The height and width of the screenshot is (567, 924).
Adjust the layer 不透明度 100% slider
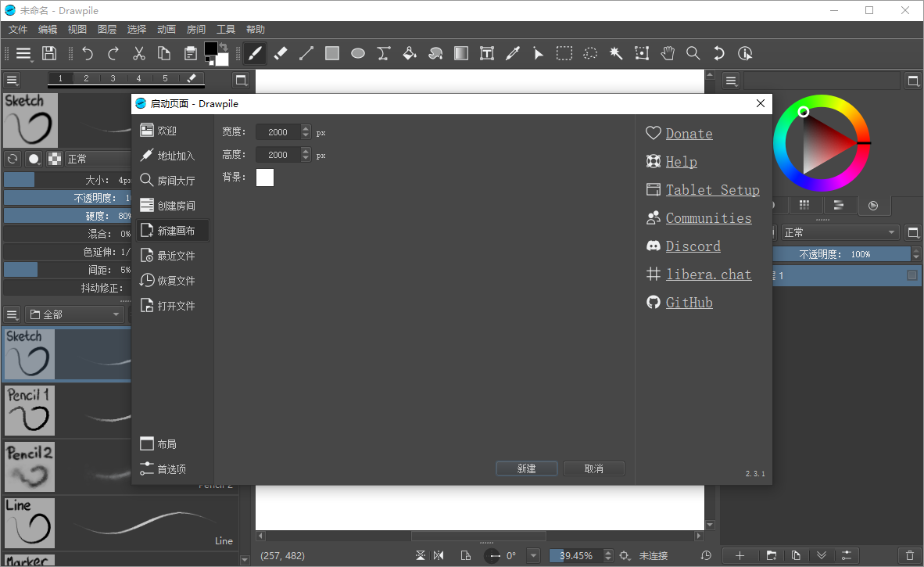(x=841, y=254)
